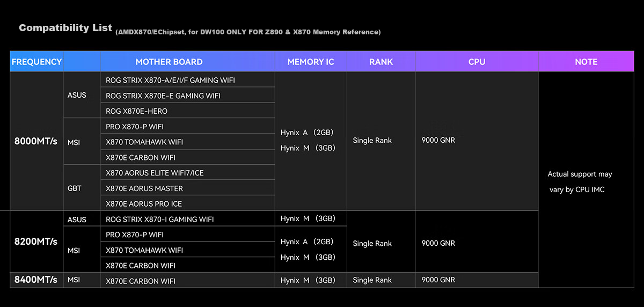
Task: Click the 8400MT/s frequency cell
Action: [36, 280]
